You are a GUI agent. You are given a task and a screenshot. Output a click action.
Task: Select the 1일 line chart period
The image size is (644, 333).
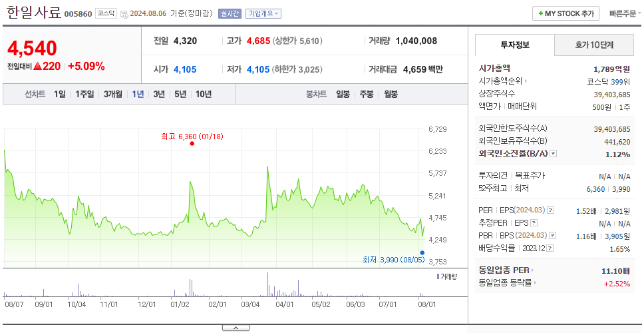(60, 94)
